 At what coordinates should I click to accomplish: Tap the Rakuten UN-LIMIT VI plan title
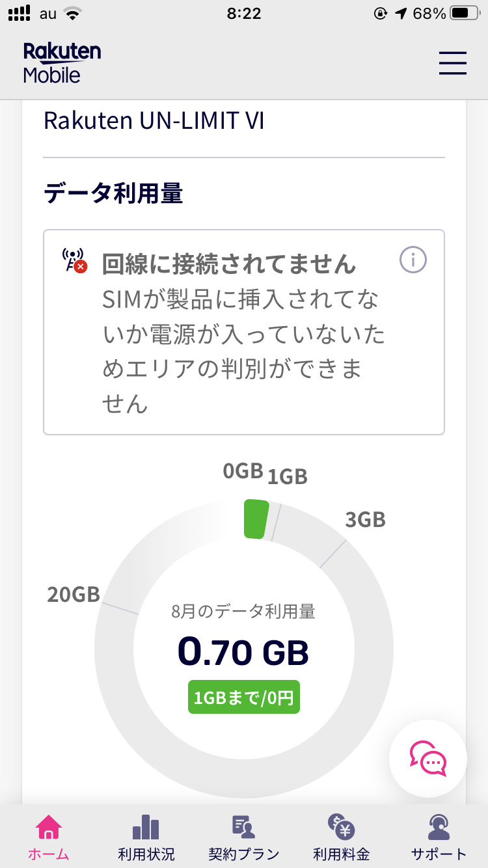[x=154, y=121]
